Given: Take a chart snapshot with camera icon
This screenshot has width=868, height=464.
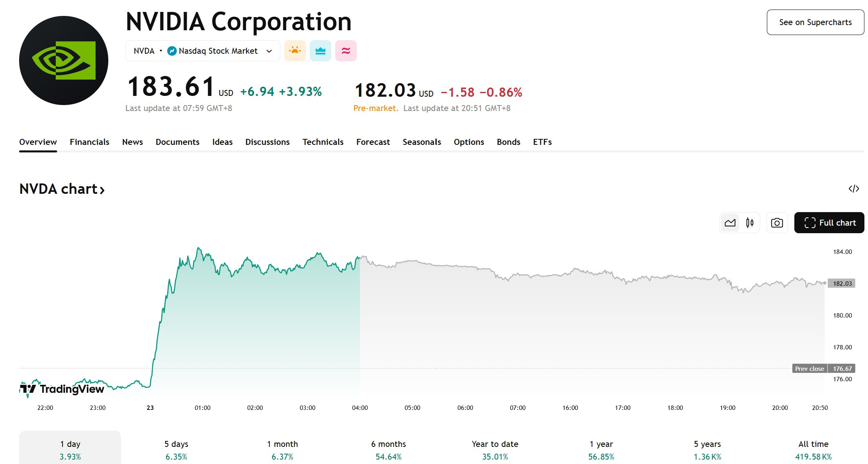Looking at the screenshot, I should tap(777, 223).
